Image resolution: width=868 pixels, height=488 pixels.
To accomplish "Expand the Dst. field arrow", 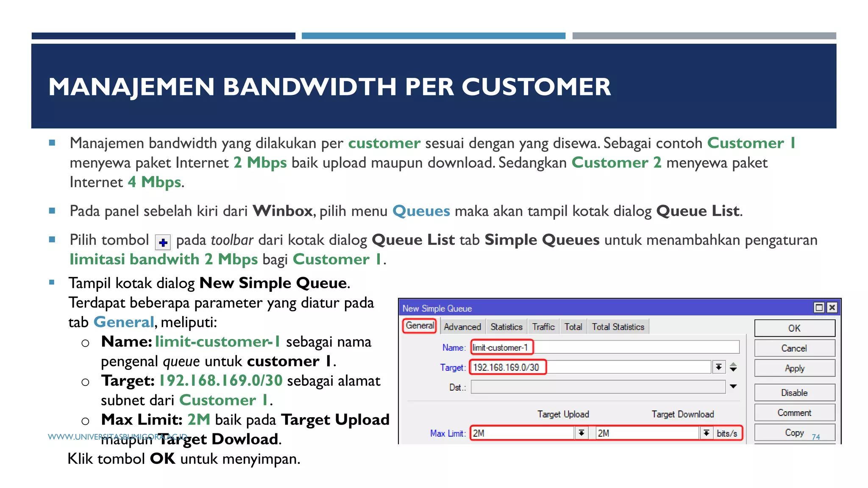I will tap(733, 386).
